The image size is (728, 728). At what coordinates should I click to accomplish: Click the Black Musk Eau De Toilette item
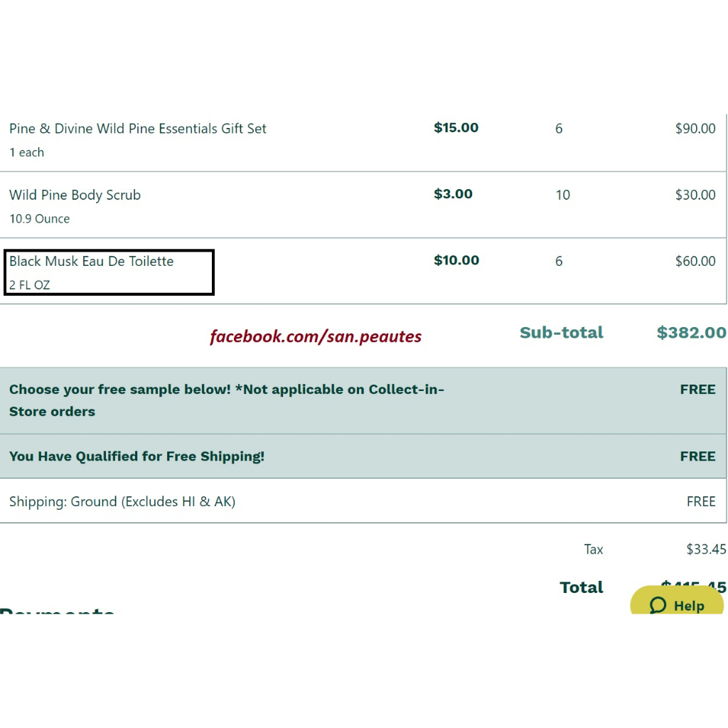(92, 262)
